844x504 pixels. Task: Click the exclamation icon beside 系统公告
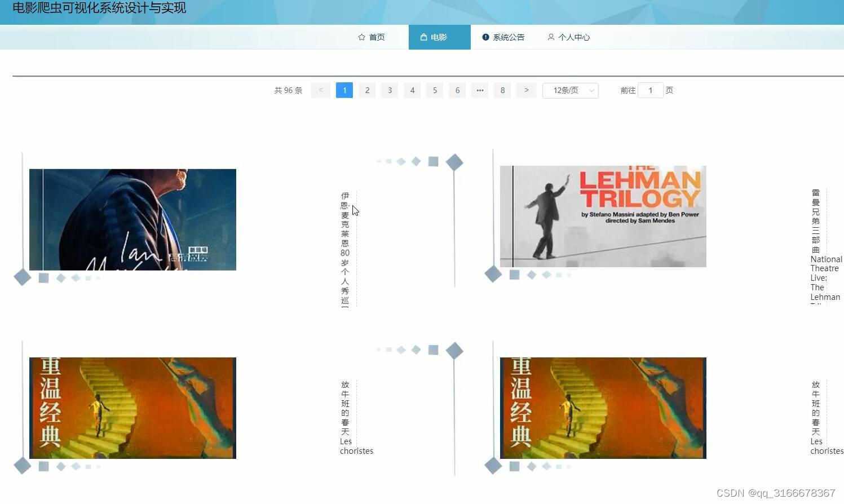tap(485, 37)
